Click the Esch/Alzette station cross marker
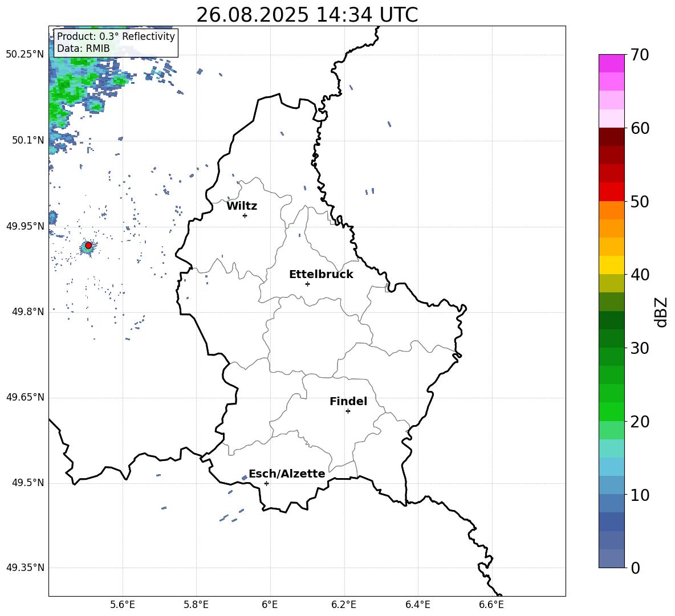This screenshot has height=616, width=675. click(266, 483)
